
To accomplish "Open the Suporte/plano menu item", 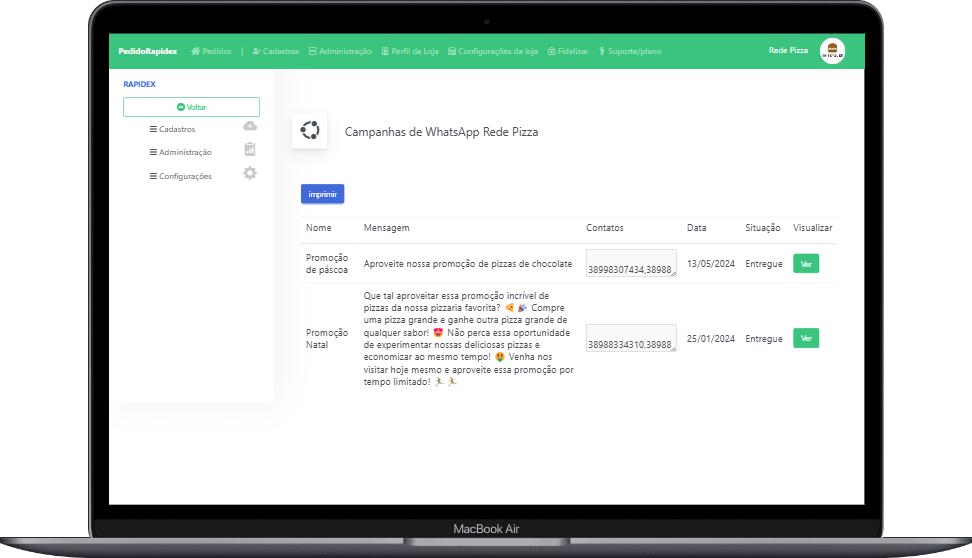I will tap(628, 51).
